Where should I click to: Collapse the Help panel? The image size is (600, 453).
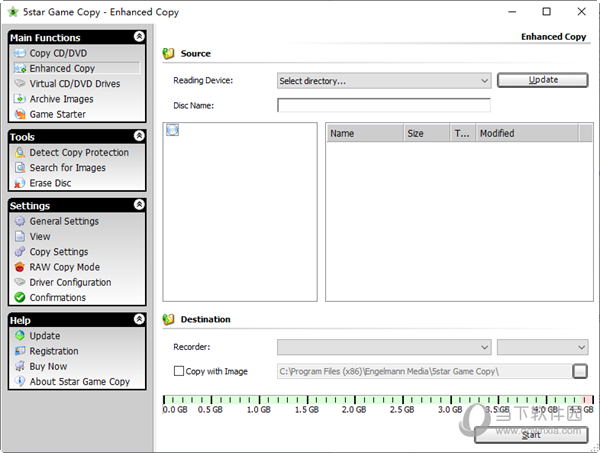click(x=139, y=319)
